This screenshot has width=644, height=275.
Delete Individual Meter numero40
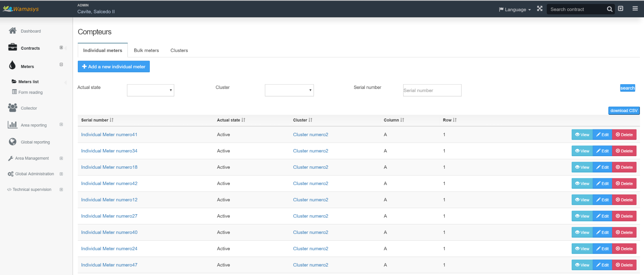(x=624, y=233)
